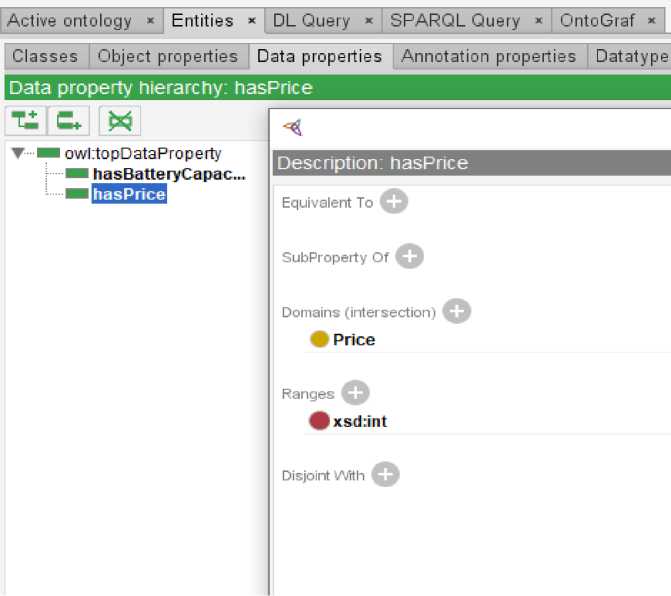The height and width of the screenshot is (596, 671).
Task: Close the OntoGraf tab
Action: (651, 20)
